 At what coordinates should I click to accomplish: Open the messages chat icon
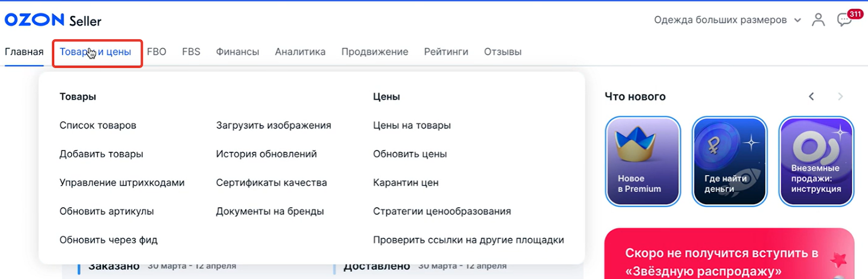[x=844, y=21]
